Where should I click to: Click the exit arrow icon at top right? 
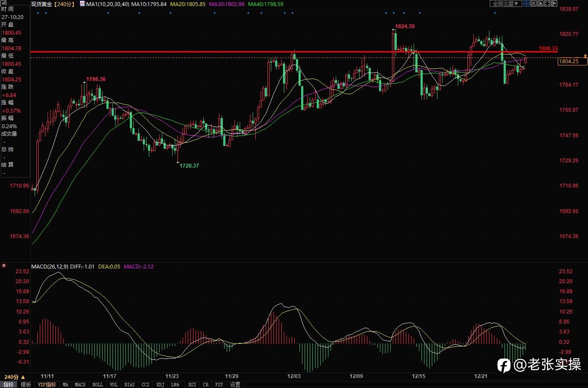pos(554,4)
